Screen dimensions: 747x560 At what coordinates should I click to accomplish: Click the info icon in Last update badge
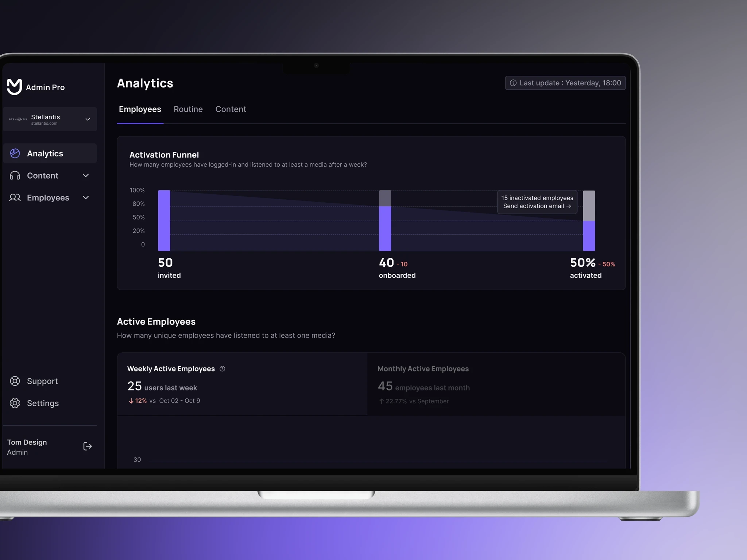tap(513, 83)
